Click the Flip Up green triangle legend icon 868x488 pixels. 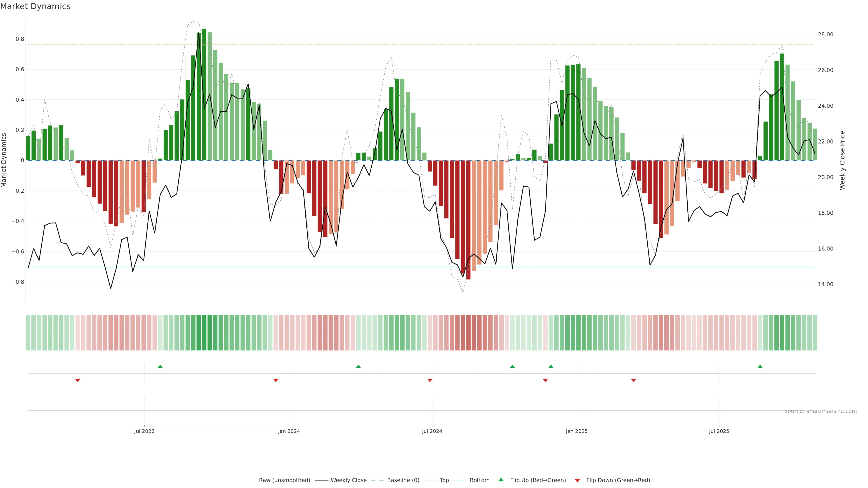[x=501, y=480]
